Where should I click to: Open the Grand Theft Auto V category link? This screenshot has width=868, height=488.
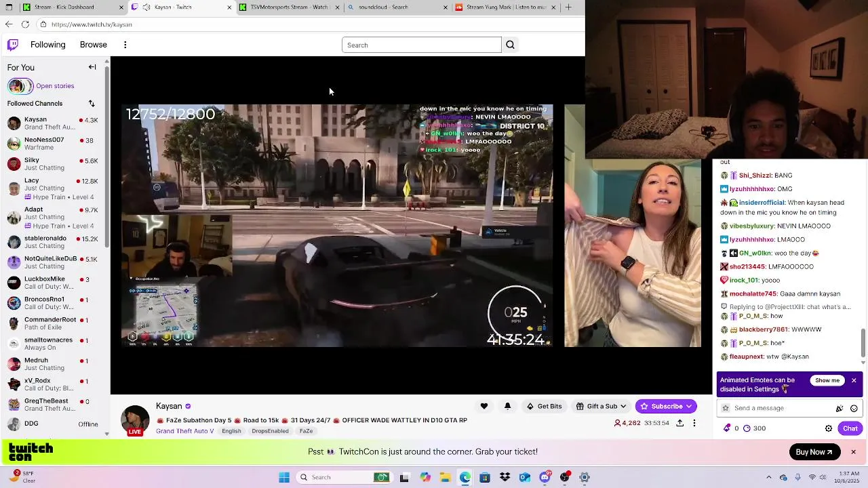(184, 431)
